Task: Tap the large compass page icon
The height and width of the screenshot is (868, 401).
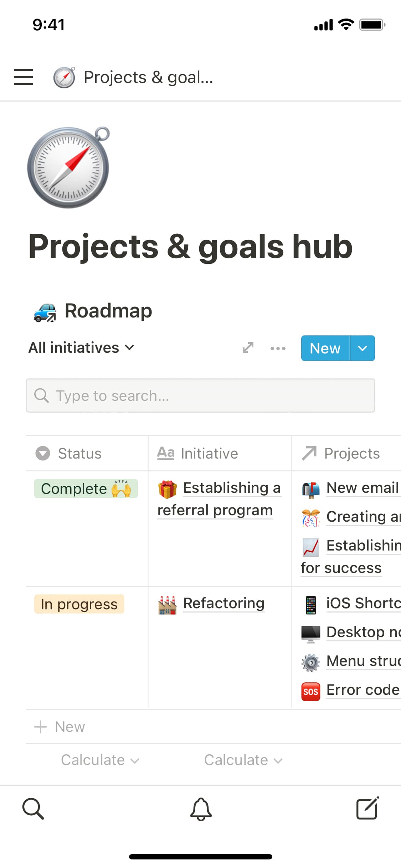Action: pos(68,167)
